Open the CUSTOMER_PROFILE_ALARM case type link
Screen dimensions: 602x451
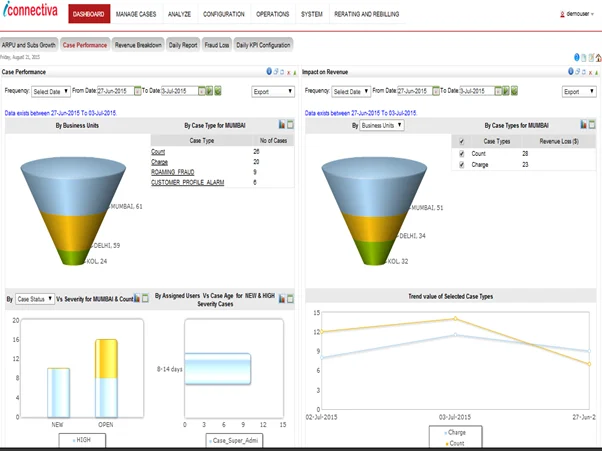[x=187, y=182]
